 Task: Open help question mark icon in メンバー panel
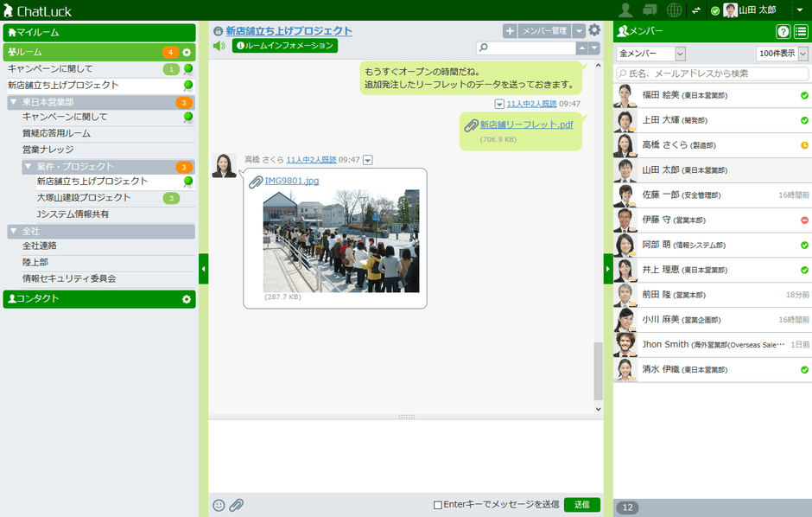tap(783, 32)
